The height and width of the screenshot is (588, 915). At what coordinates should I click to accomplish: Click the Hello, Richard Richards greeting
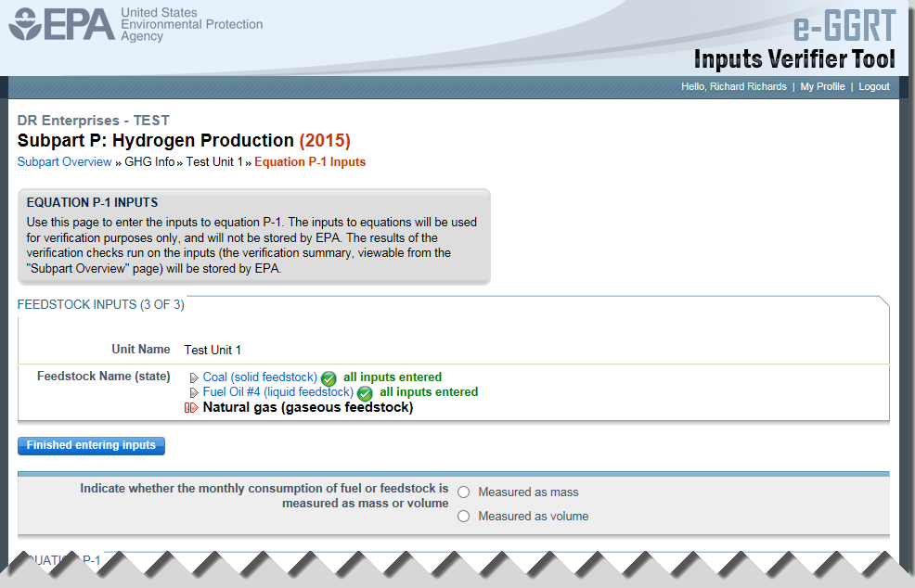coord(733,86)
